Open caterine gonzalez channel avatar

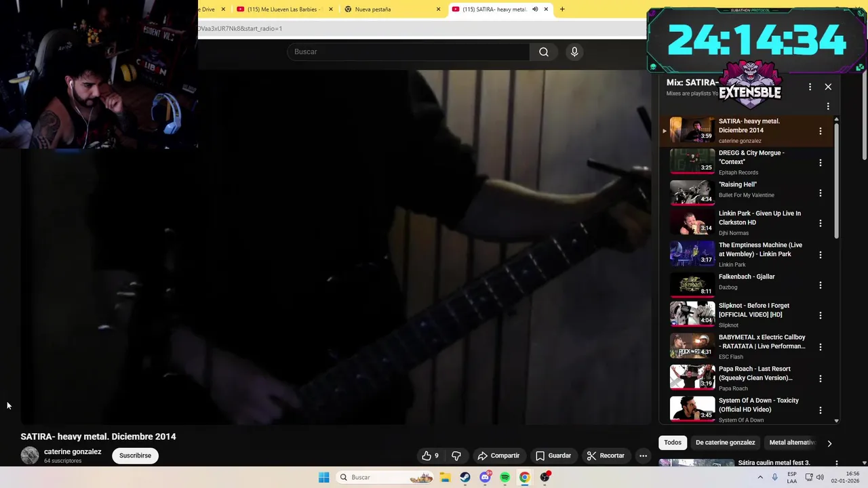coord(30,455)
